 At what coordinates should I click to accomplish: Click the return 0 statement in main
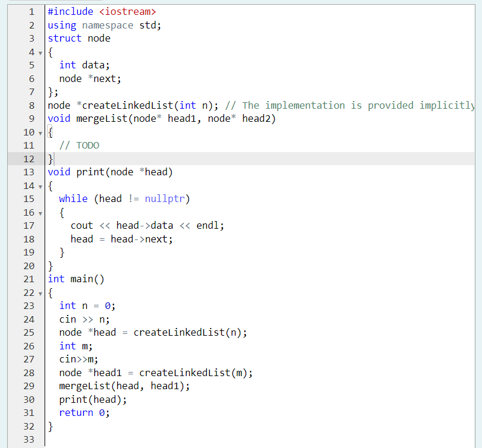[x=84, y=412]
